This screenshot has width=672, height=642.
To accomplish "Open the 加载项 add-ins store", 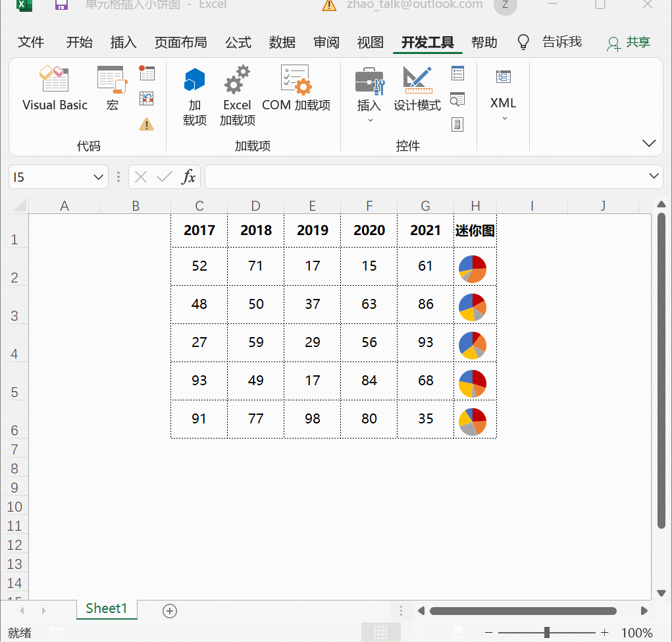I will tap(195, 96).
